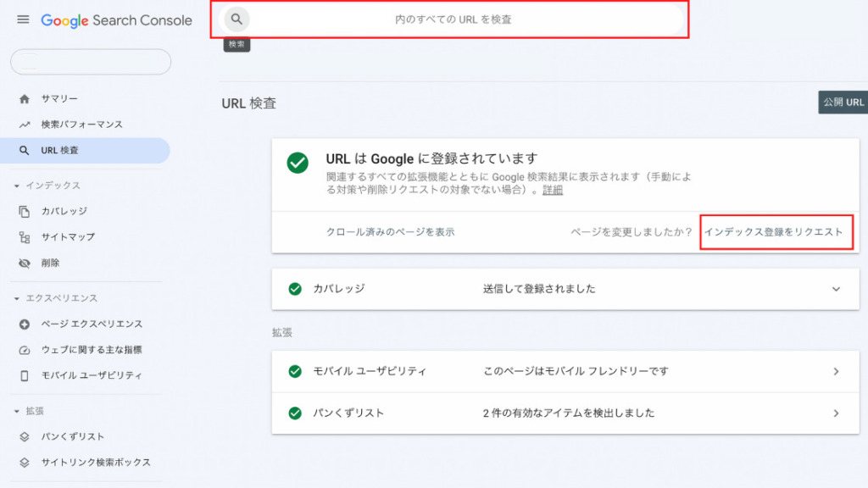
Task: Click the layers icon beside sidebar パンくずリスト
Action: click(25, 437)
